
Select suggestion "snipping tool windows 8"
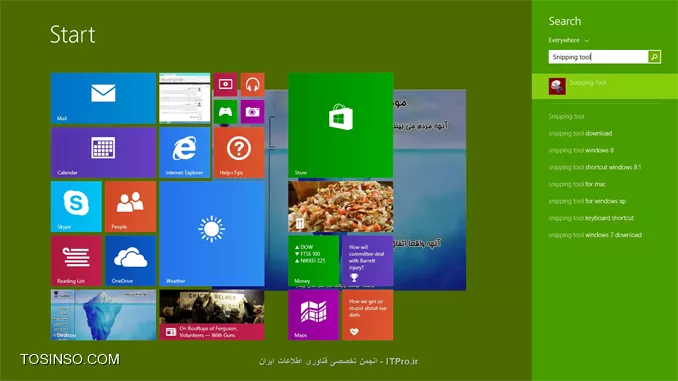[x=581, y=150]
